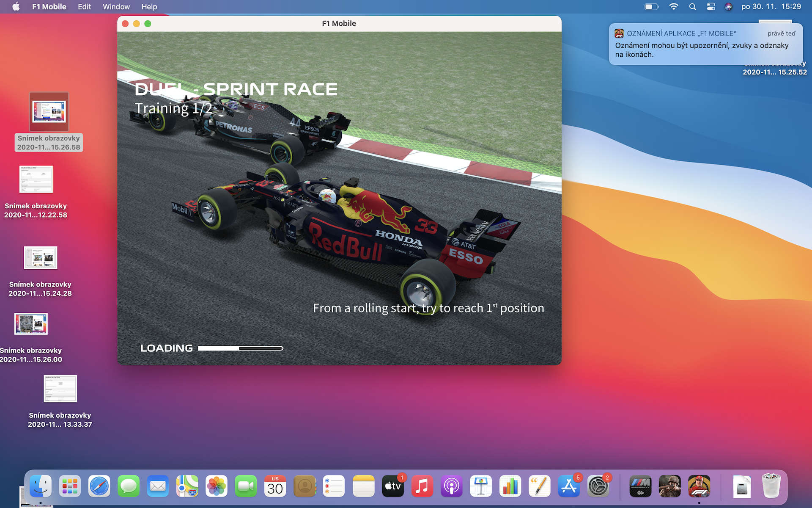
Task: Launch Safari from the dock
Action: 99,486
